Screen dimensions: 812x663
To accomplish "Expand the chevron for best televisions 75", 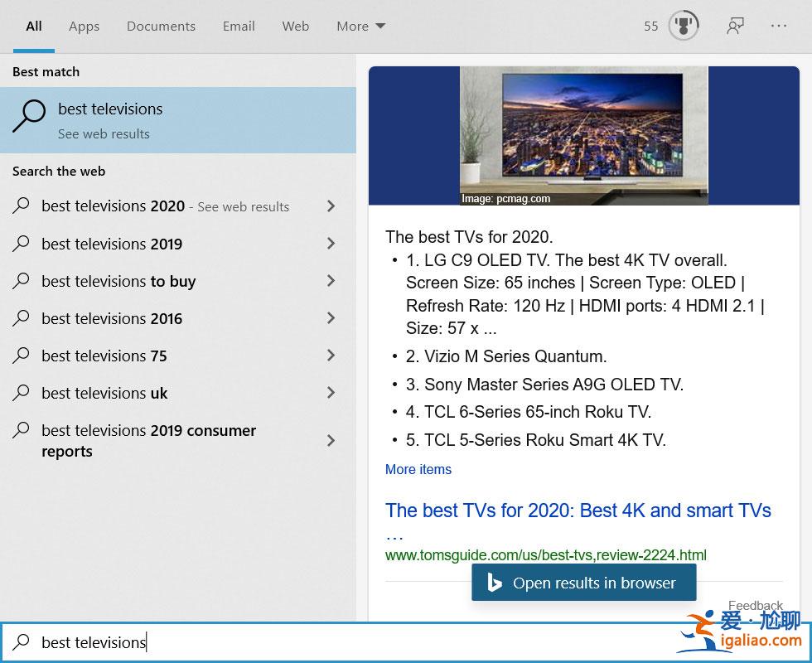I will tap(331, 356).
